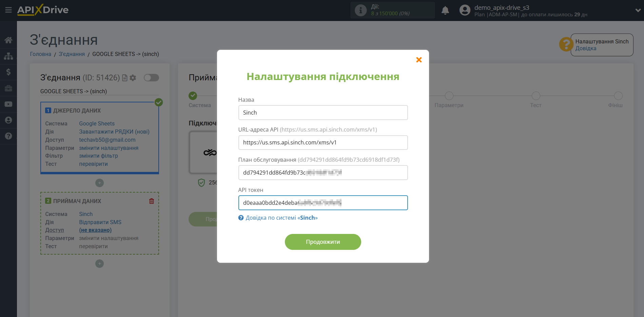Image resolution: width=644 pixels, height=317 pixels.
Task: Open the Google Sheets system link
Action: 97,123
